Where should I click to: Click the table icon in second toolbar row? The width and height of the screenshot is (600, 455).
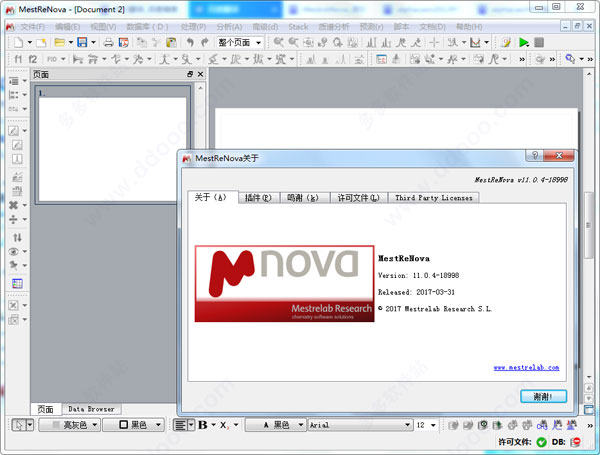[381, 59]
